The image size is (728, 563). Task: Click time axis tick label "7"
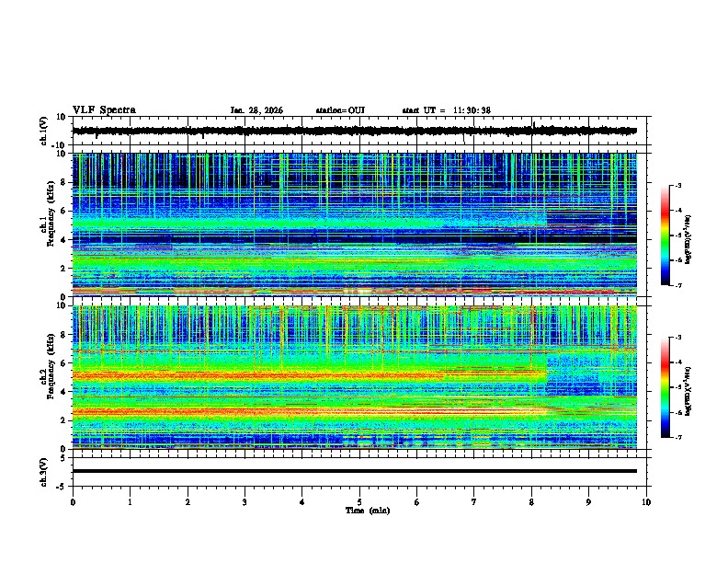coord(474,502)
